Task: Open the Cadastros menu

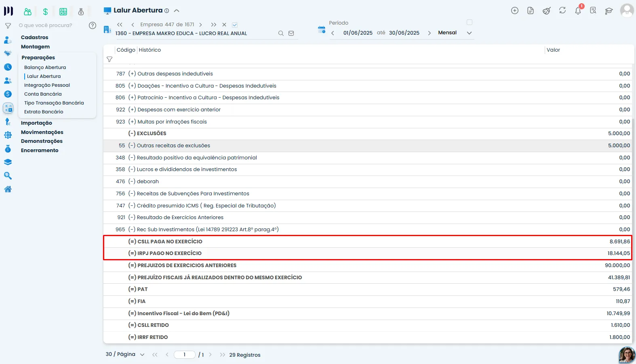Action: (34, 38)
